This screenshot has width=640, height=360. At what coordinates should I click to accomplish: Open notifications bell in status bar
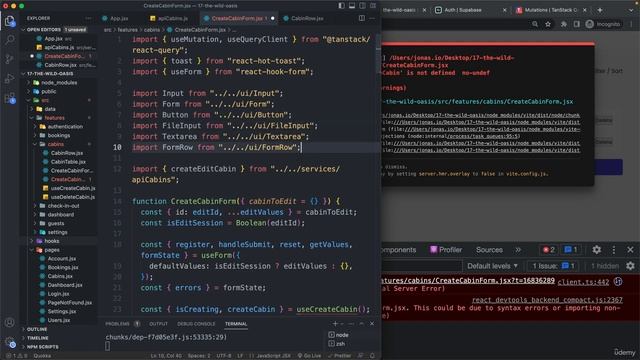tap(372, 356)
